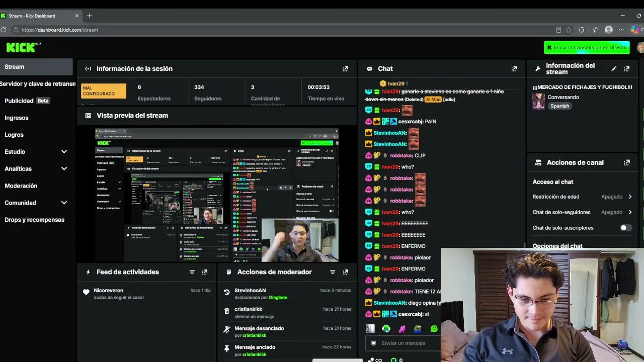Viewport: 644px width, 362px height.
Task: Refresh the browser page
Action: 3,30
